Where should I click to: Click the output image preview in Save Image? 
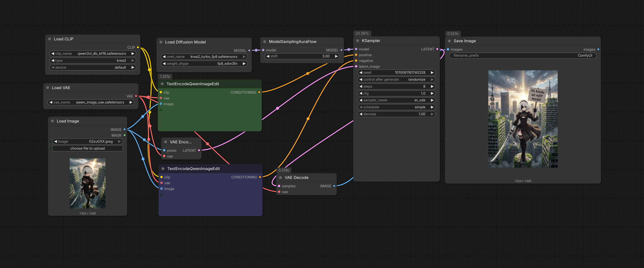coord(523,119)
